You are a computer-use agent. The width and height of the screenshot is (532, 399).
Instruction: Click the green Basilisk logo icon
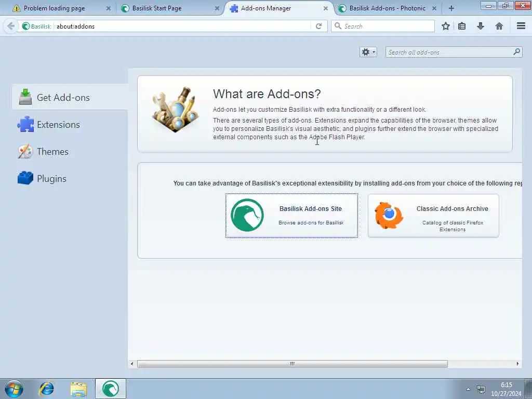pyautogui.click(x=247, y=215)
